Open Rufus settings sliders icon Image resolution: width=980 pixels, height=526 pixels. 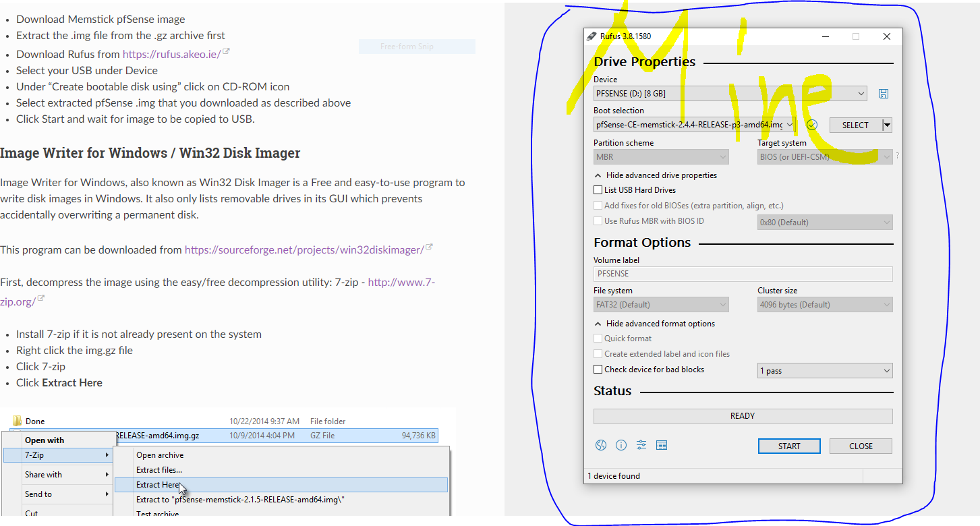click(x=641, y=445)
